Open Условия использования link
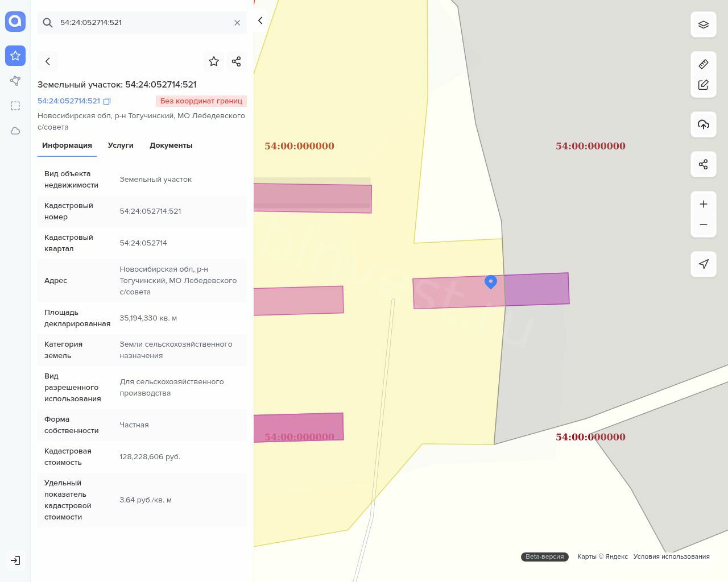This screenshot has width=728, height=582. coord(671,556)
